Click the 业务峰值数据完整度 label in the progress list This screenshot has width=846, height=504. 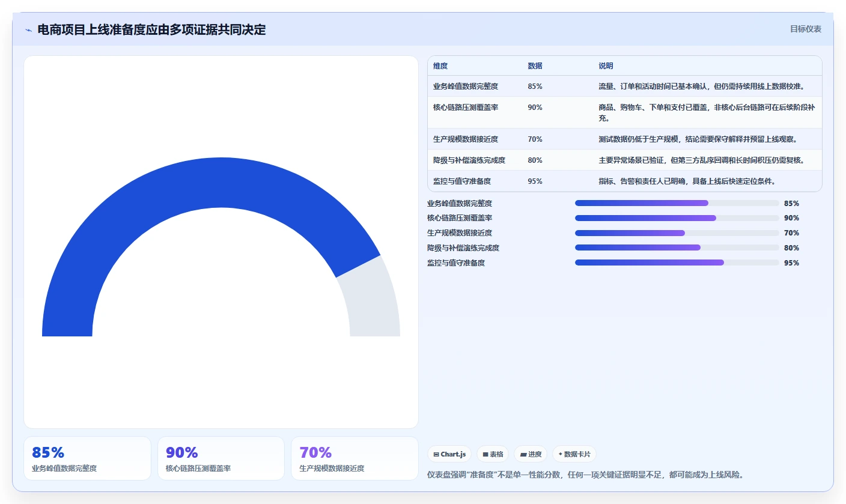(460, 203)
